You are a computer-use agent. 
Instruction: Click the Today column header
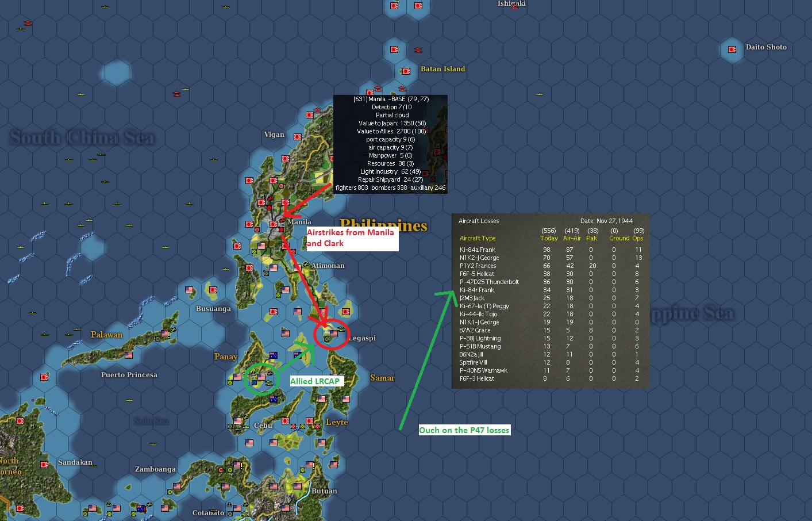549,238
